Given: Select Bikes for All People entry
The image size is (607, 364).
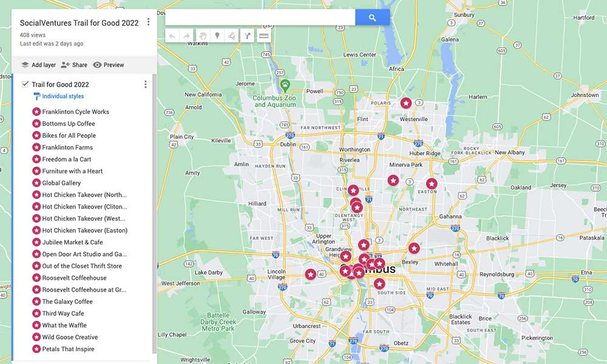Looking at the screenshot, I should click(x=69, y=135).
